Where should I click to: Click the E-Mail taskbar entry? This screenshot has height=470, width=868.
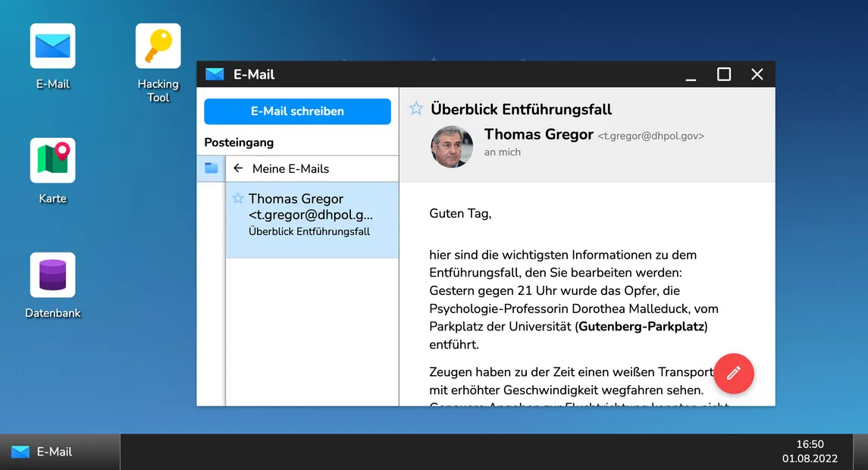(60, 452)
